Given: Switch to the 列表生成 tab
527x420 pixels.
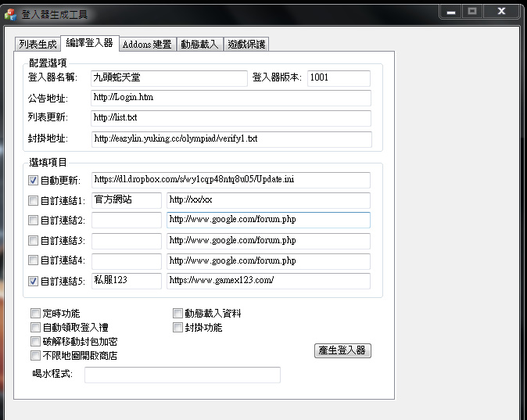Looking at the screenshot, I should coord(38,44).
